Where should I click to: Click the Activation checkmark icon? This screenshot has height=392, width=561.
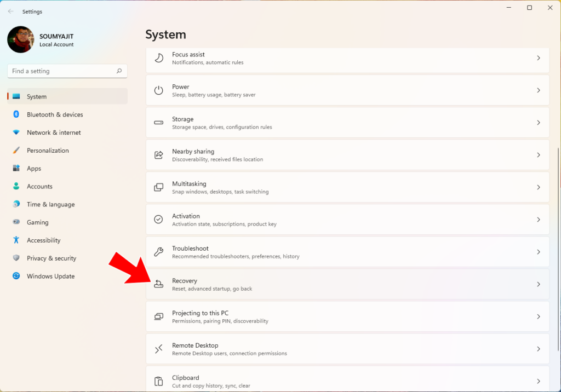tap(158, 219)
